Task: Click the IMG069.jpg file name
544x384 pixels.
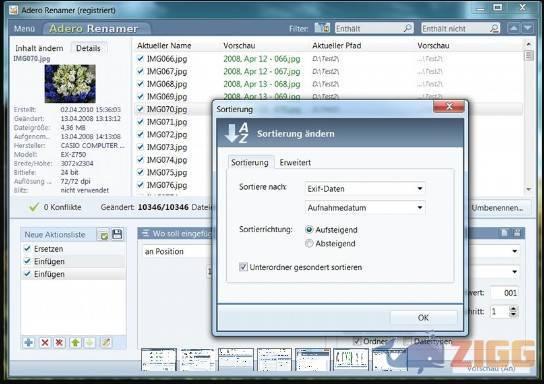Action: tap(167, 96)
